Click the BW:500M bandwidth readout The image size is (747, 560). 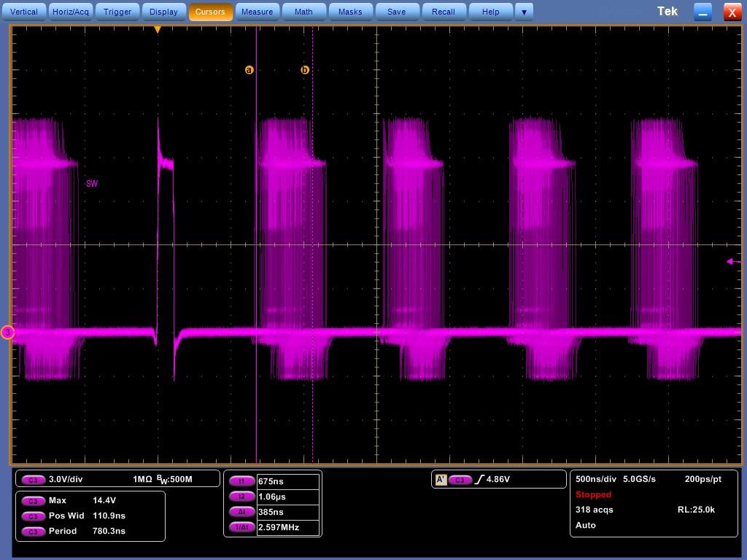pyautogui.click(x=174, y=480)
